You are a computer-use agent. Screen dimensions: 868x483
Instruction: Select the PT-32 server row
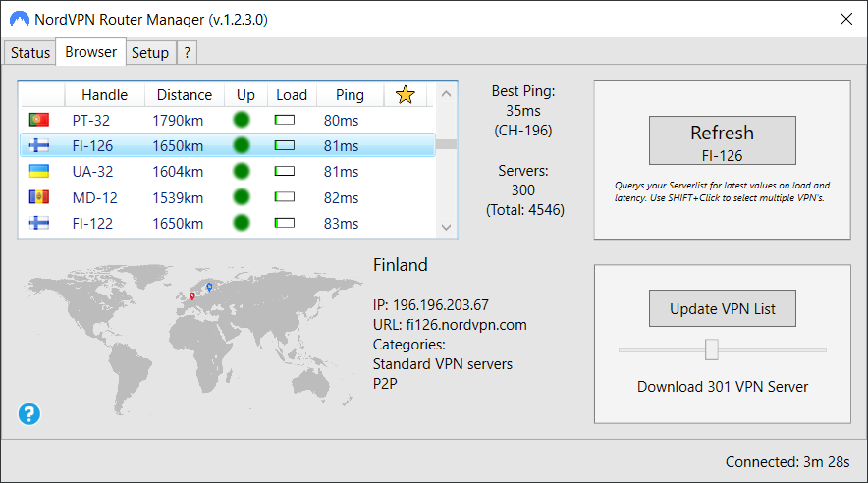(x=228, y=120)
